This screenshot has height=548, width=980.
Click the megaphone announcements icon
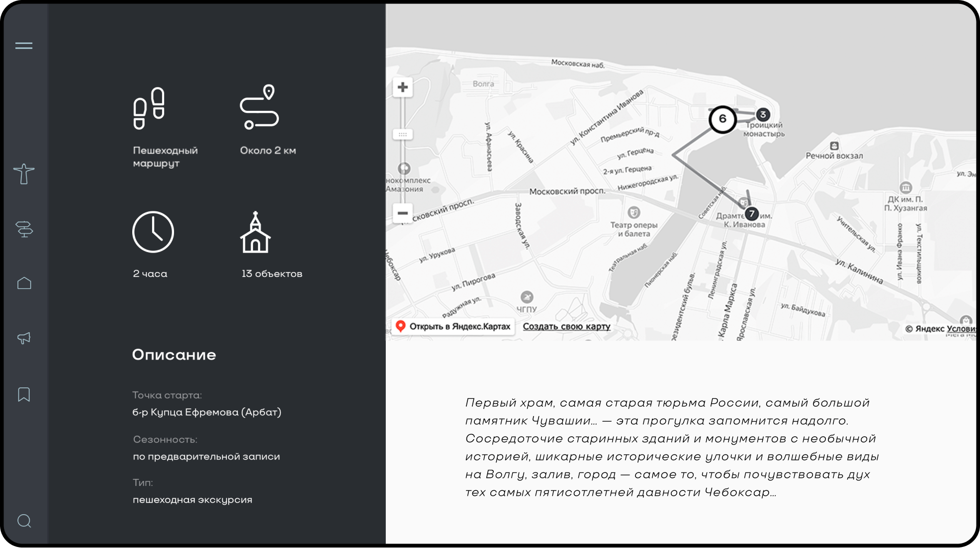(23, 339)
